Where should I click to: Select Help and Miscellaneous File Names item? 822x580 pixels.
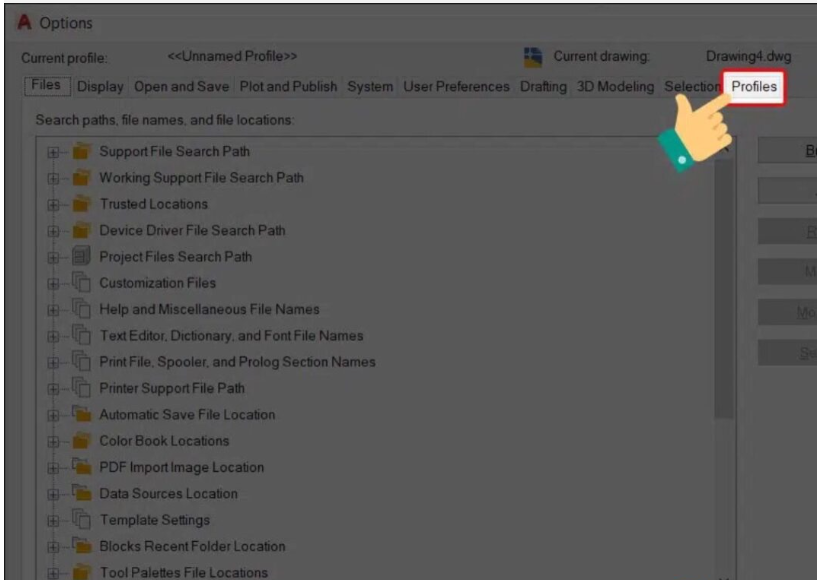pos(209,309)
